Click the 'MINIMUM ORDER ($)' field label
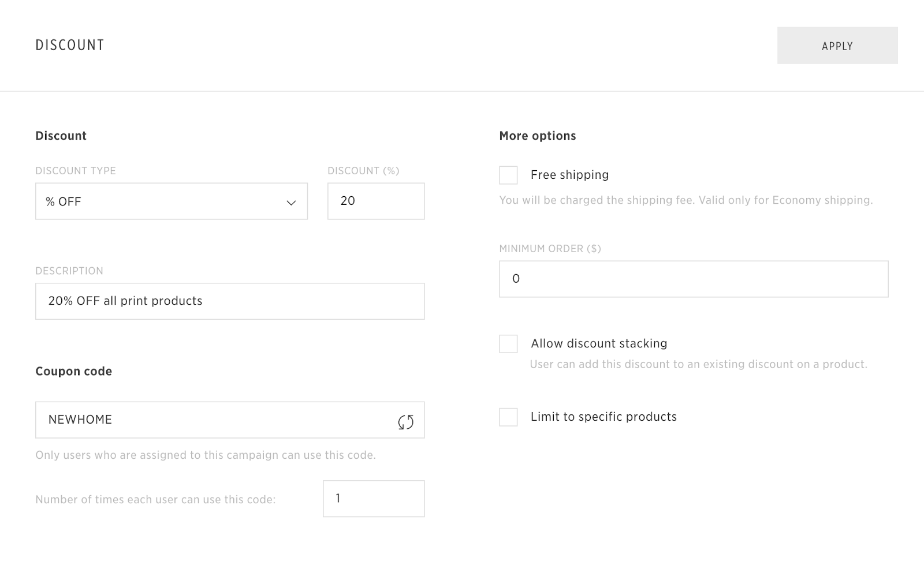Viewport: 924px width, 584px height. [550, 249]
